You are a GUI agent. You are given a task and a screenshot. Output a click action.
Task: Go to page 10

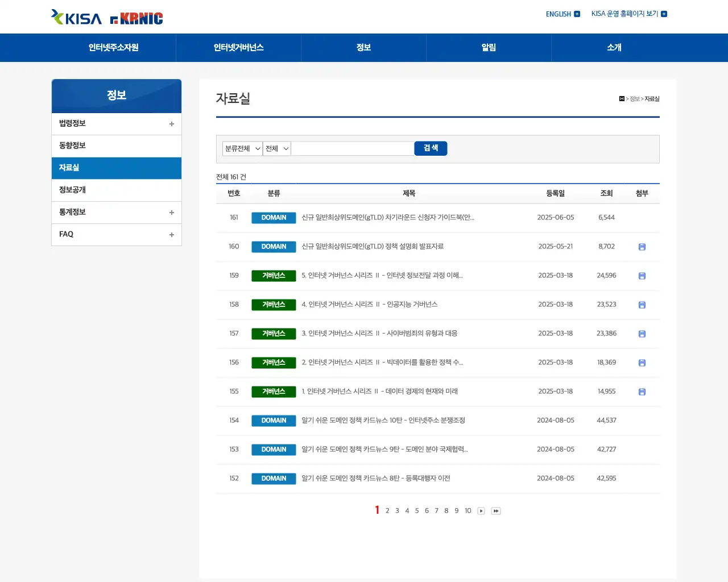[x=468, y=511]
